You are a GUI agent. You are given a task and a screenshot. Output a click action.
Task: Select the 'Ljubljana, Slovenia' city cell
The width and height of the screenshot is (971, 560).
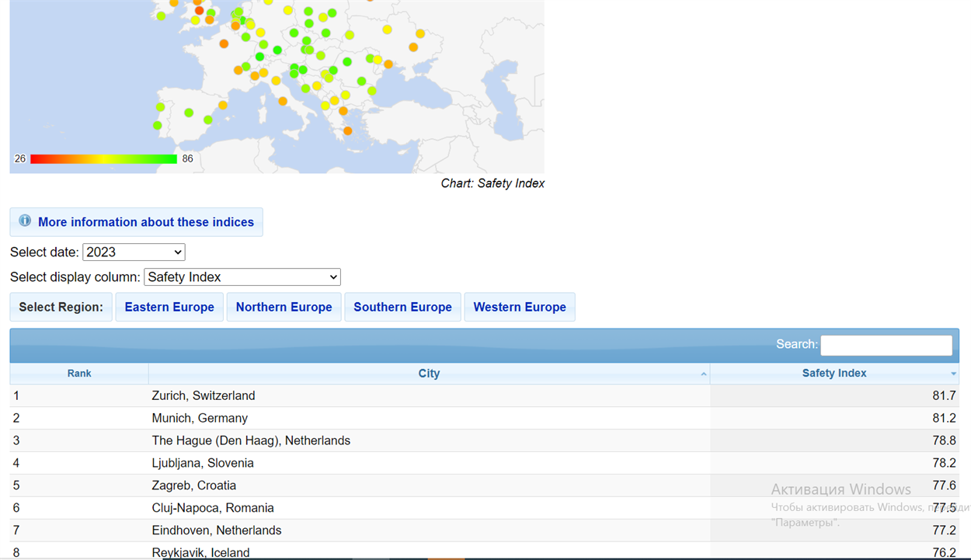click(203, 463)
